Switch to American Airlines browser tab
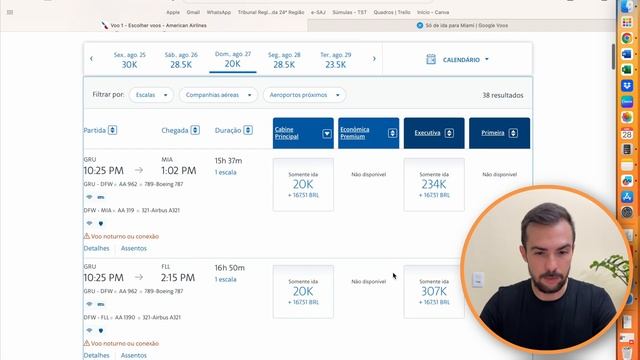This screenshot has width=640, height=360. (154, 25)
